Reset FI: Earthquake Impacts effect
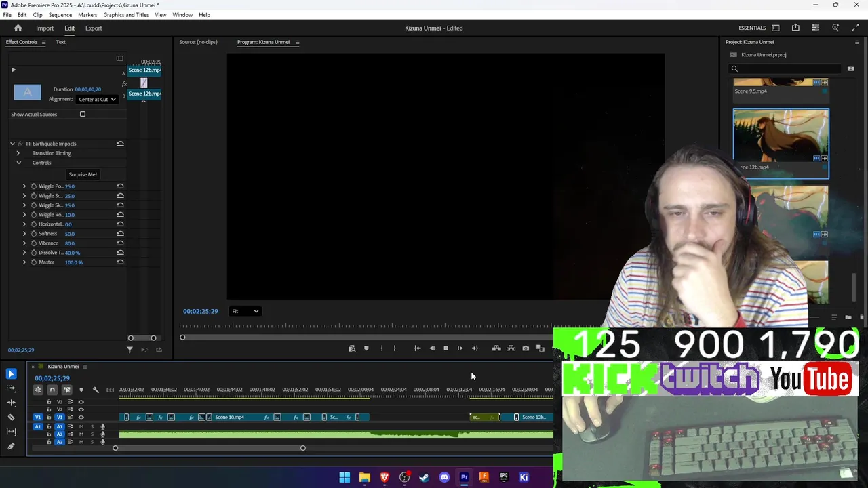This screenshot has height=488, width=868. tap(120, 144)
